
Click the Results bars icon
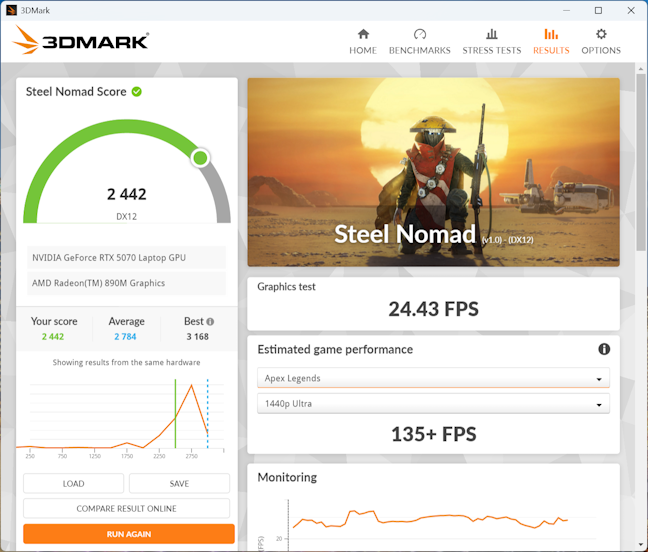(x=551, y=34)
